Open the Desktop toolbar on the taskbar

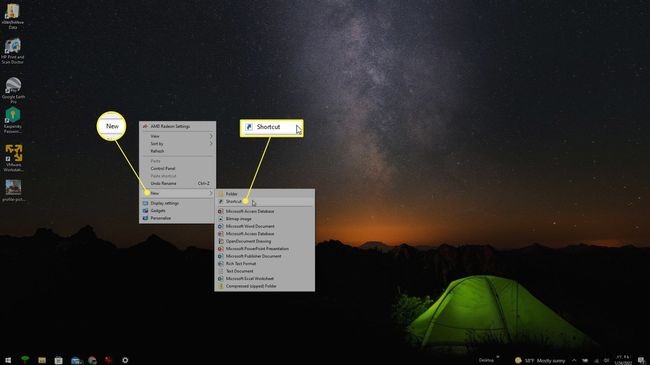click(x=486, y=360)
